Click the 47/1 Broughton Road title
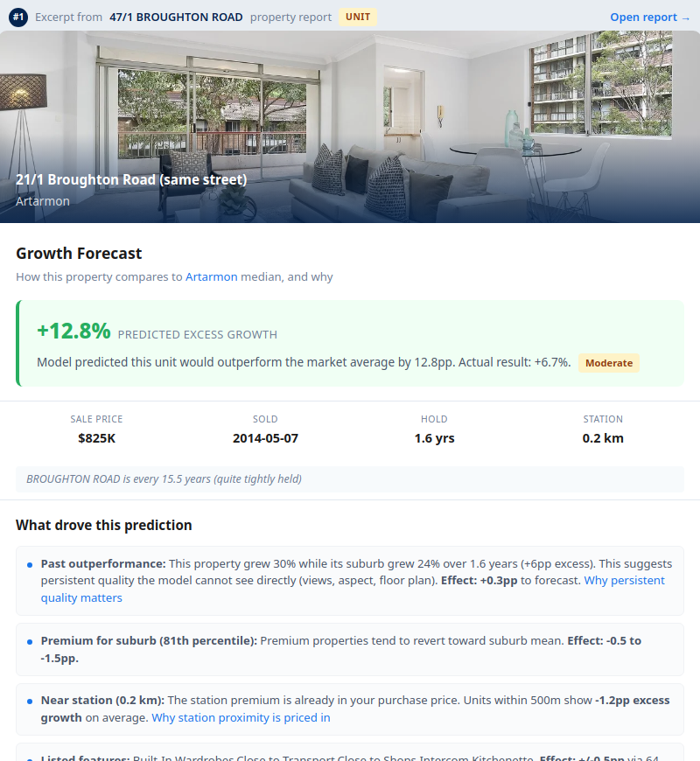This screenshot has height=761, width=700. (176, 17)
